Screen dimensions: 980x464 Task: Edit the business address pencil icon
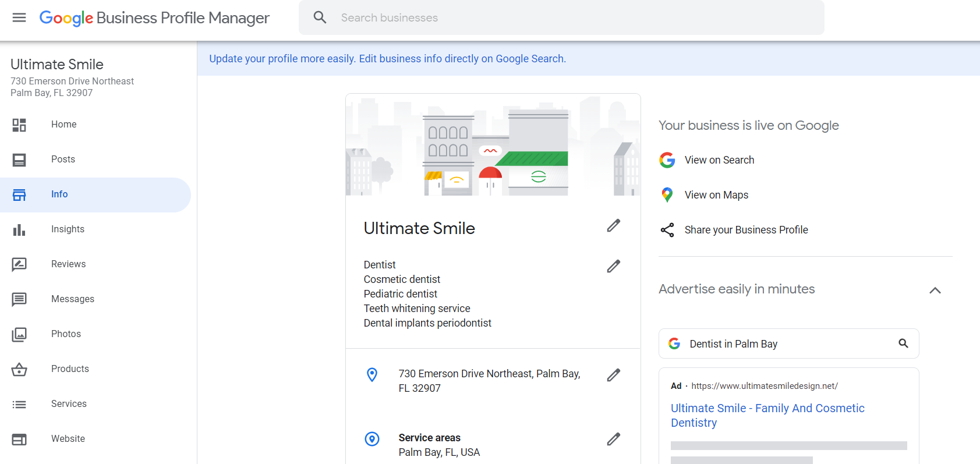pos(613,376)
